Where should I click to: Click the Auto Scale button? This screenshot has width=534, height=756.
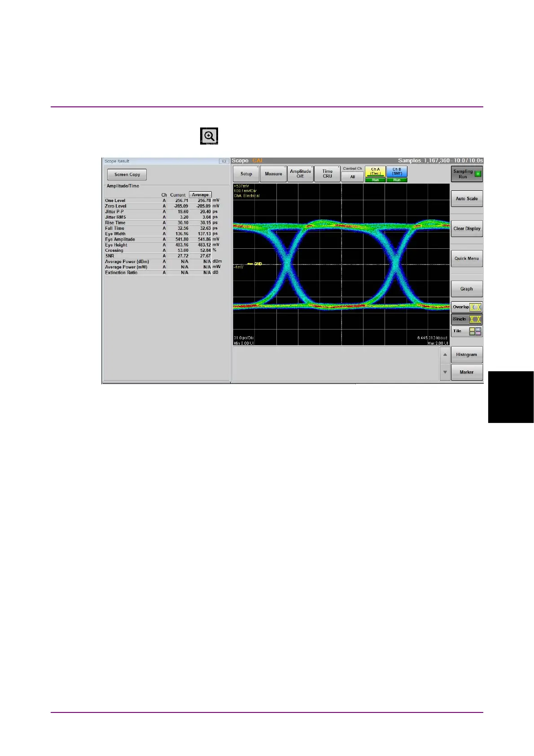coord(467,198)
